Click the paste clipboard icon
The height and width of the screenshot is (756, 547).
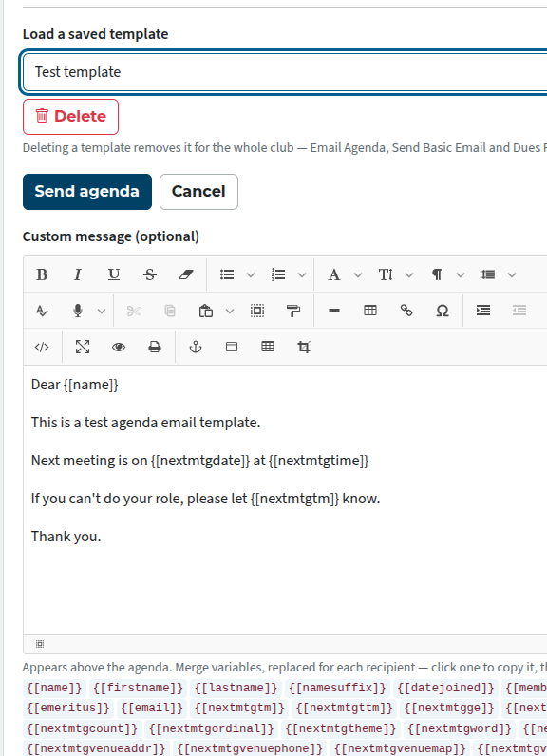(x=206, y=311)
